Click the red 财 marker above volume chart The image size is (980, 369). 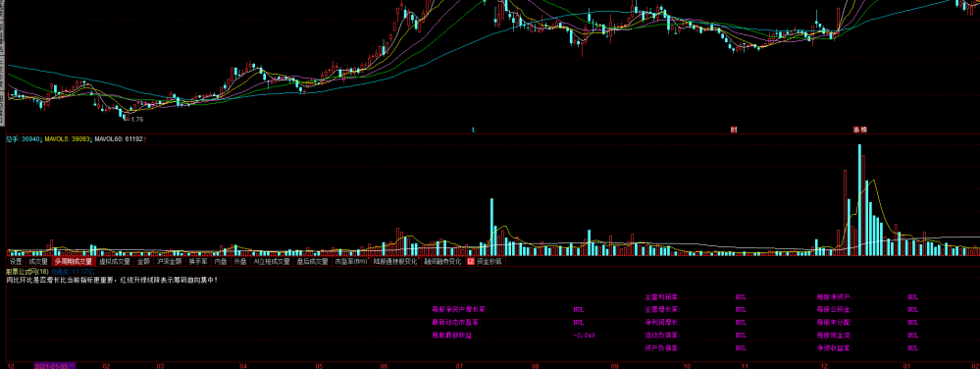(734, 131)
